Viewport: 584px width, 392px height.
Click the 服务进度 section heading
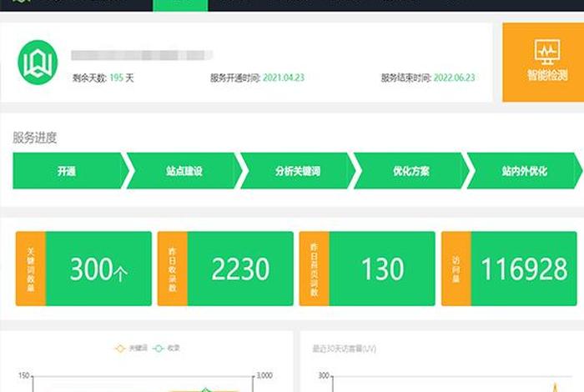pyautogui.click(x=35, y=138)
